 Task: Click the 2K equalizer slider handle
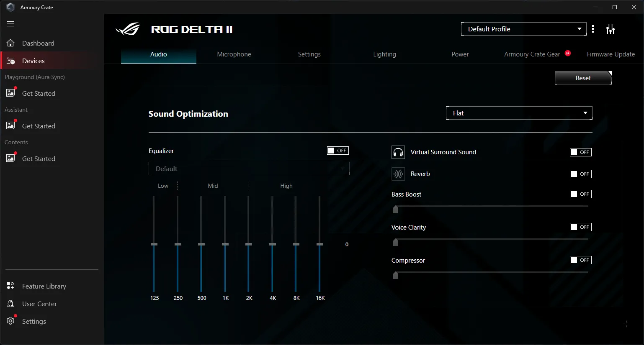point(249,244)
